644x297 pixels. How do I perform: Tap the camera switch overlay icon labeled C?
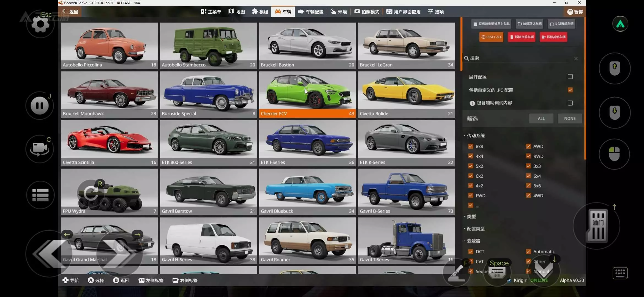click(x=39, y=149)
